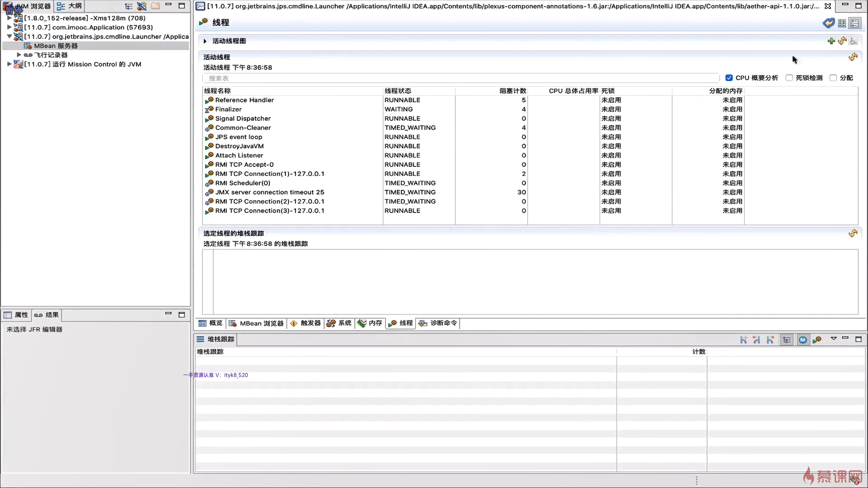The height and width of the screenshot is (488, 868).
Task: Sort by 线程状态 column header
Action: (x=398, y=91)
